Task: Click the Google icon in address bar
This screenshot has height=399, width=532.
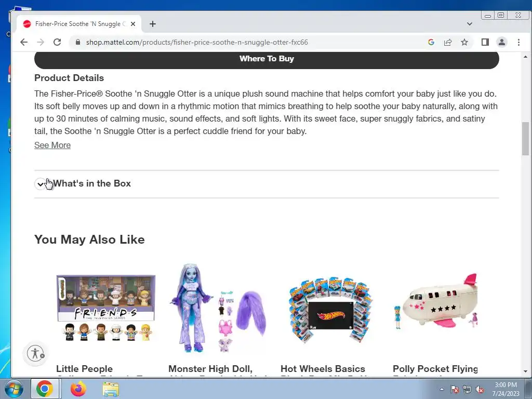Action: pos(431,42)
